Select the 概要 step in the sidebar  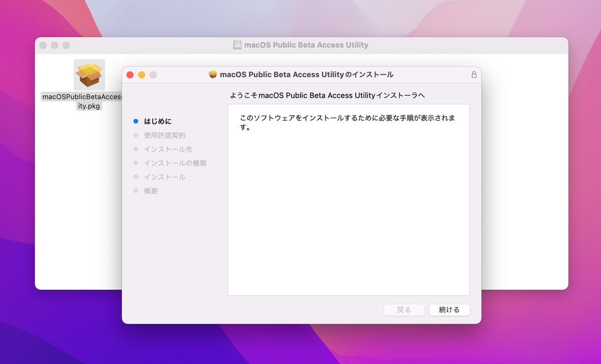pyautogui.click(x=151, y=191)
